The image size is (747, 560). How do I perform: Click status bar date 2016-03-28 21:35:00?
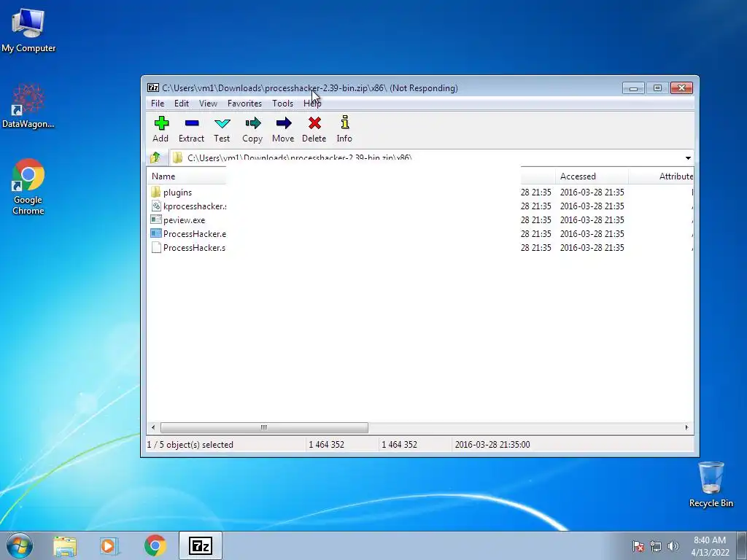pos(492,444)
